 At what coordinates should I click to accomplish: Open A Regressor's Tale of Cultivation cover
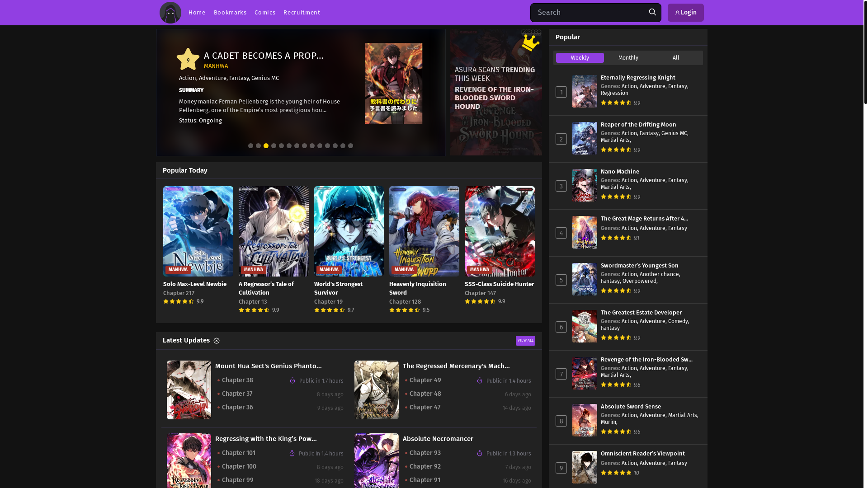274,231
